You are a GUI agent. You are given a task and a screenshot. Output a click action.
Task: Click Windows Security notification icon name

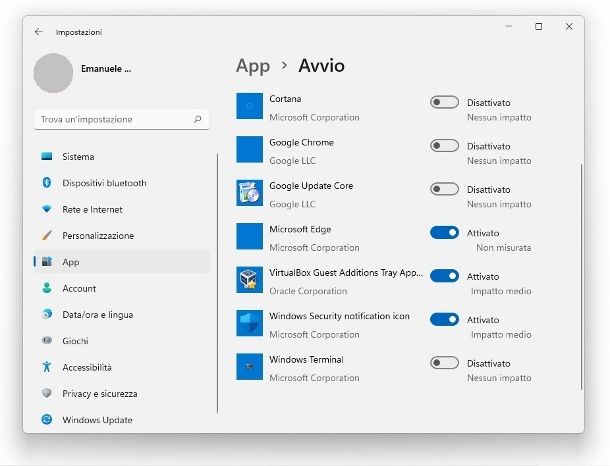click(x=339, y=316)
